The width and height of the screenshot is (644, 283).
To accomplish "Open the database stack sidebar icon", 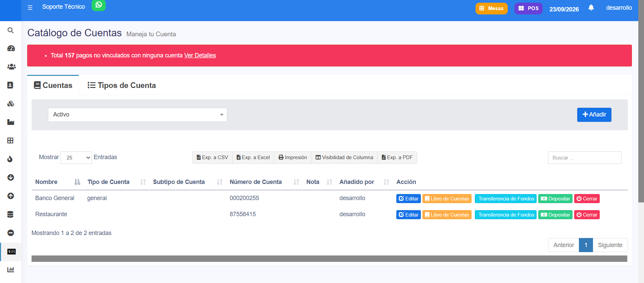I will click(11, 215).
